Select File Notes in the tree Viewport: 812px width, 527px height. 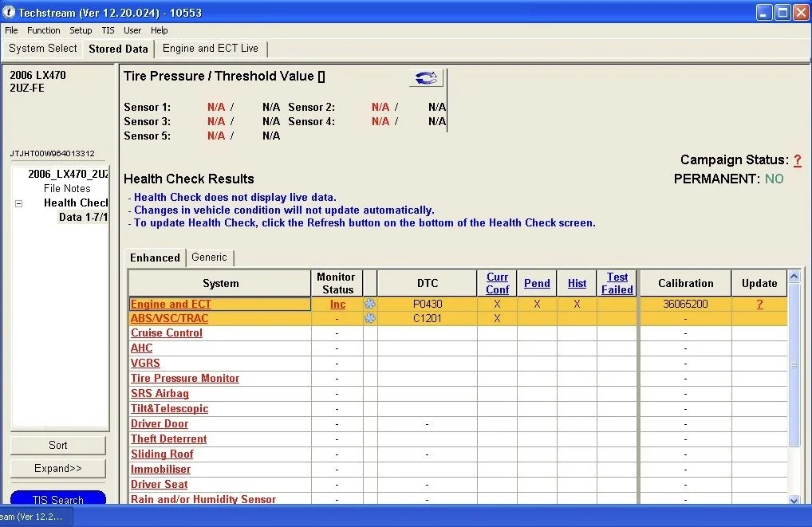pos(67,189)
